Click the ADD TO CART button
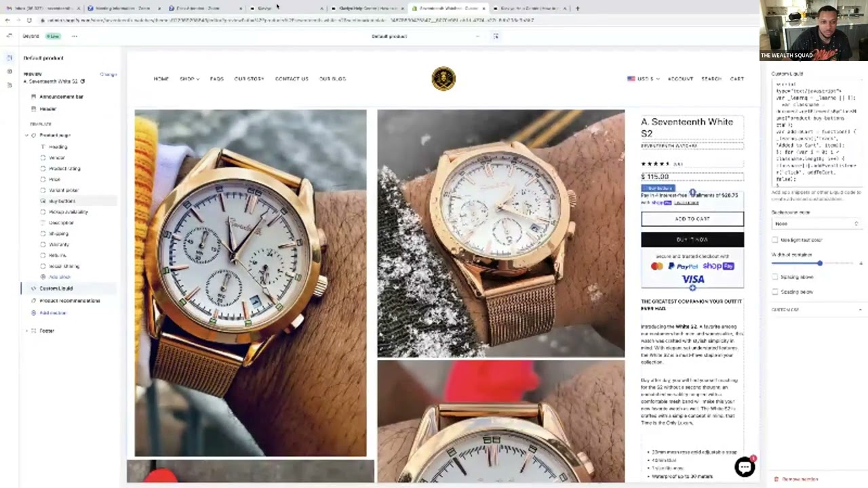The height and width of the screenshot is (488, 868). [x=692, y=219]
